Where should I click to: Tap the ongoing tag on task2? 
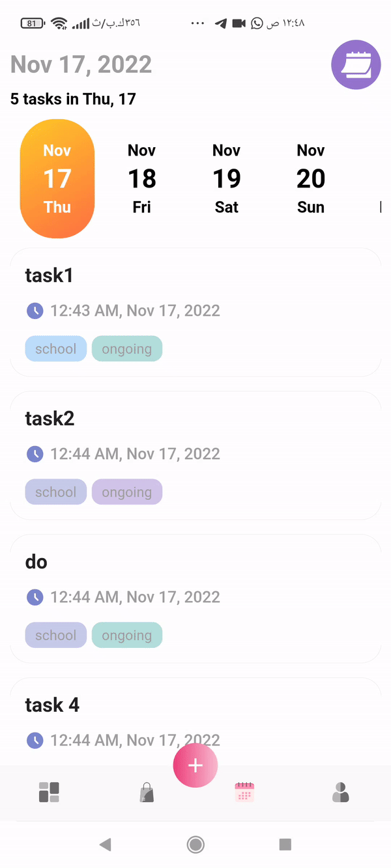coord(127,492)
